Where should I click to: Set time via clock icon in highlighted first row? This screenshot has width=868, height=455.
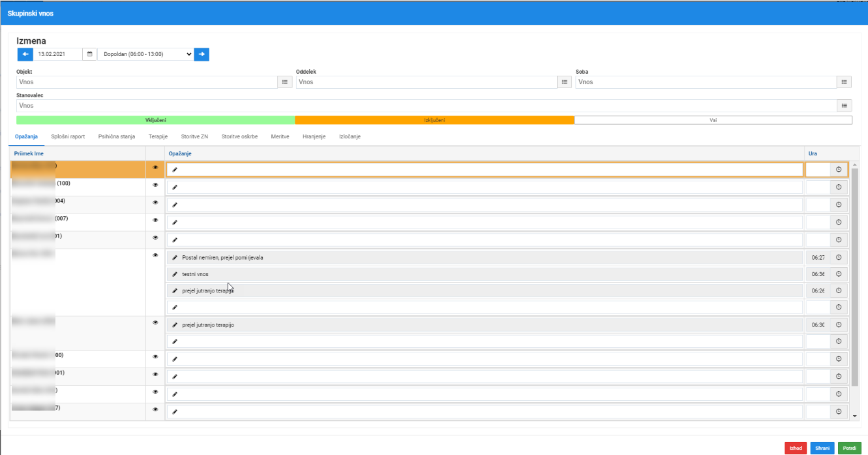tap(839, 169)
